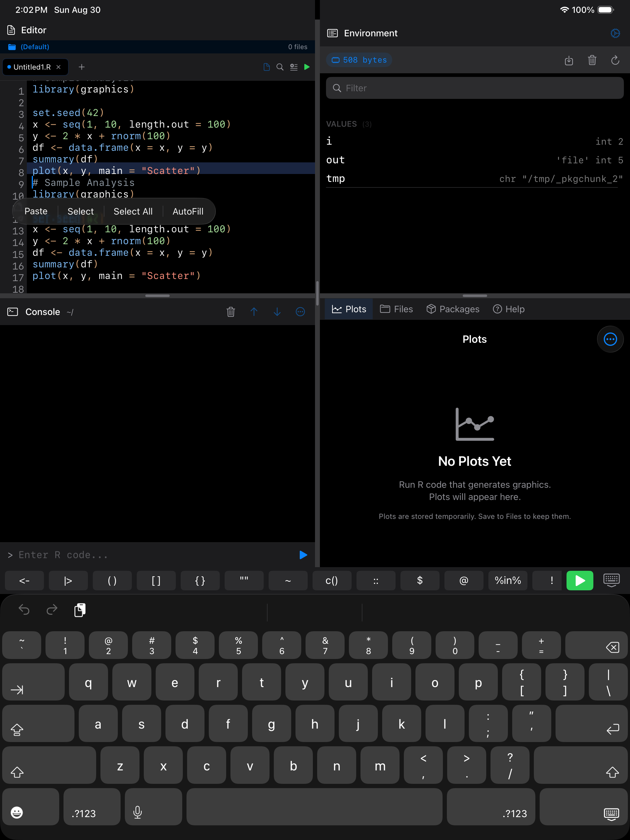Screen dimensions: 630x840
Task: Insert square brackets [] shortcut key
Action: (x=156, y=581)
